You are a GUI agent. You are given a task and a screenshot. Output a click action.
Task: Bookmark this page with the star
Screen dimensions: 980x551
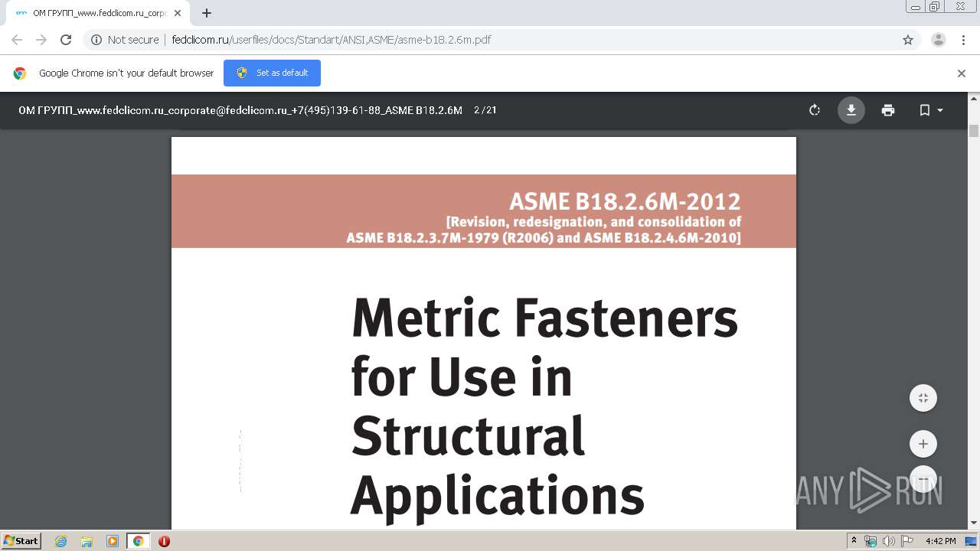coord(908,40)
